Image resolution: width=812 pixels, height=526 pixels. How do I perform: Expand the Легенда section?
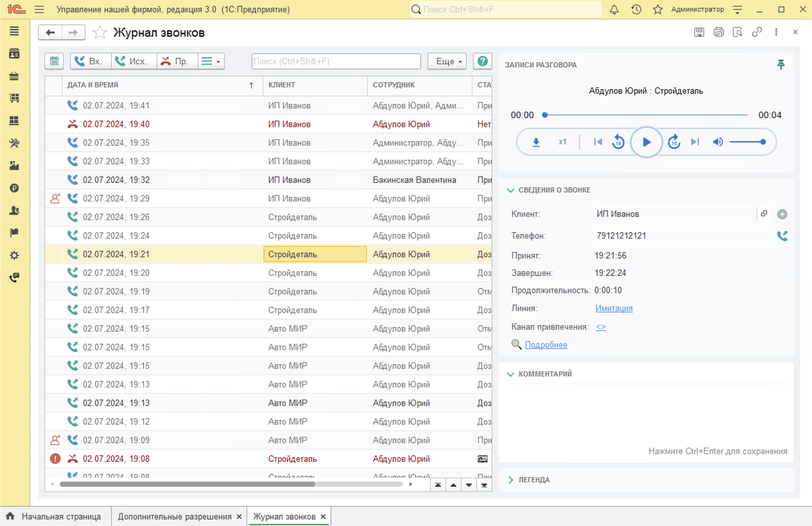[511, 480]
